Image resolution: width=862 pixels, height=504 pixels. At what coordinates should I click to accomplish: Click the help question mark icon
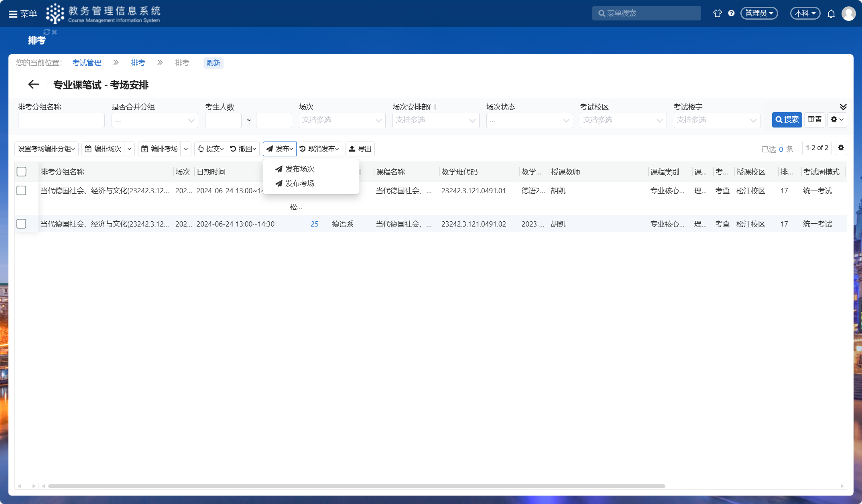pyautogui.click(x=731, y=13)
